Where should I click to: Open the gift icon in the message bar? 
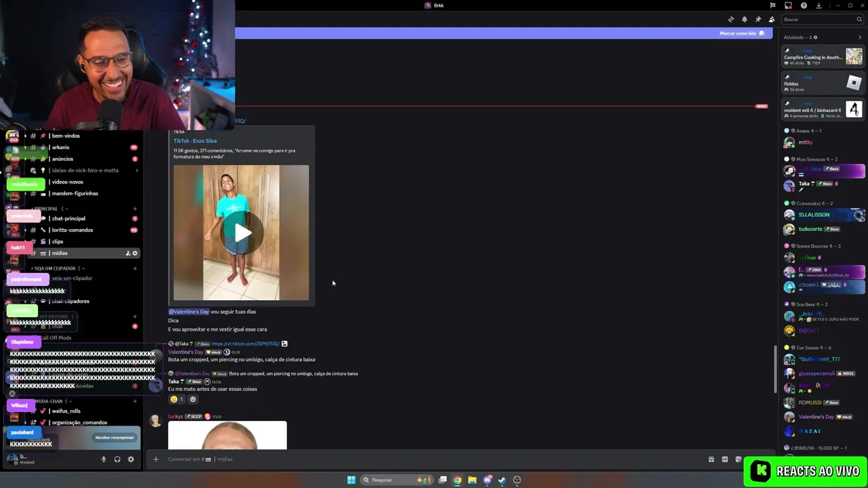tap(711, 459)
